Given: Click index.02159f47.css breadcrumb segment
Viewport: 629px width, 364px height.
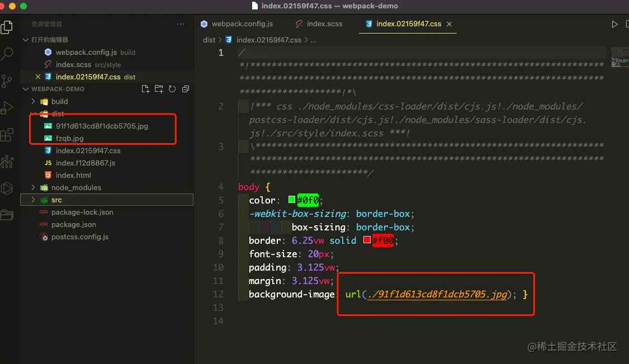Looking at the screenshot, I should pos(269,40).
